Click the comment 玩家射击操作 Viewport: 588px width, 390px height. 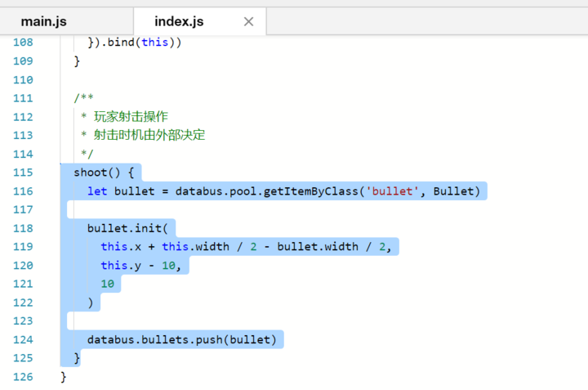tap(131, 117)
